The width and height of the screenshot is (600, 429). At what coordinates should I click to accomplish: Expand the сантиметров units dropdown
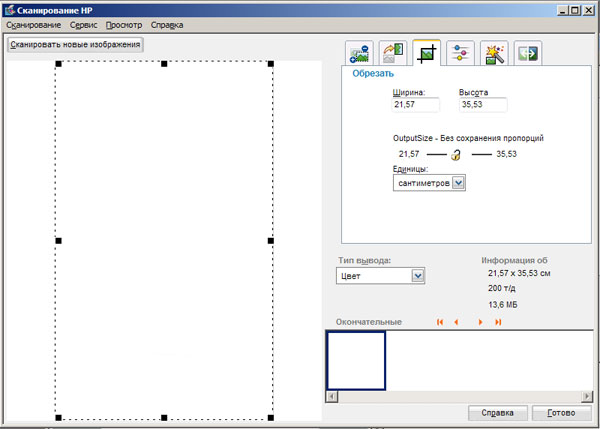(x=458, y=183)
